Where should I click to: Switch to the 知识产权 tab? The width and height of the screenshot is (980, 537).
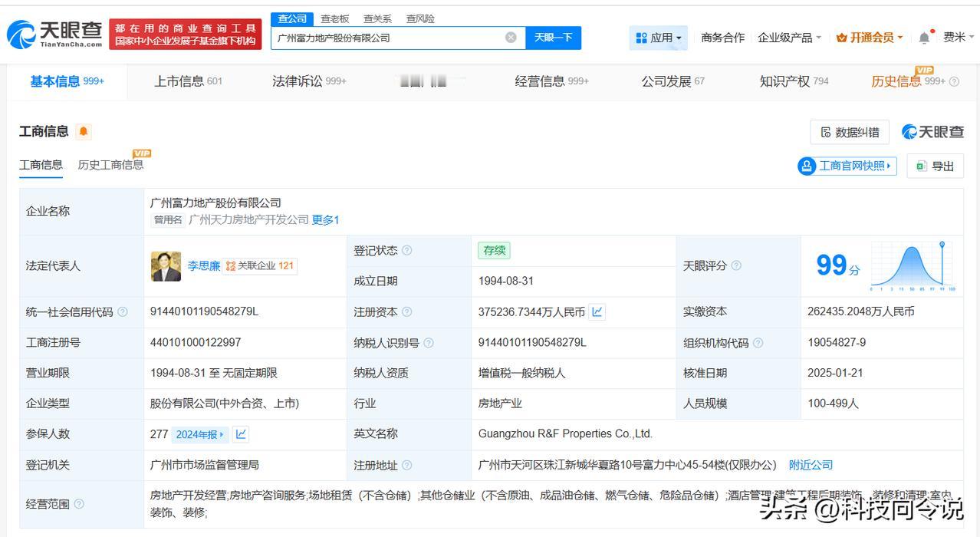point(794,81)
